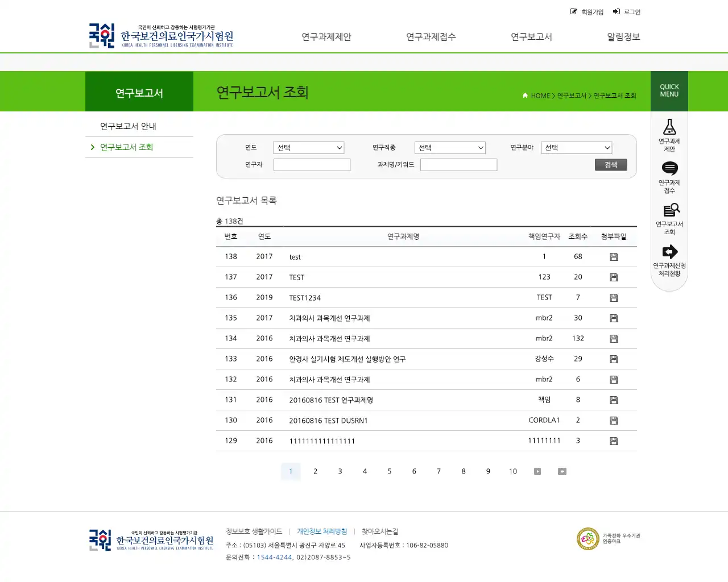Focus the 과제명/키워드 input field

point(458,165)
